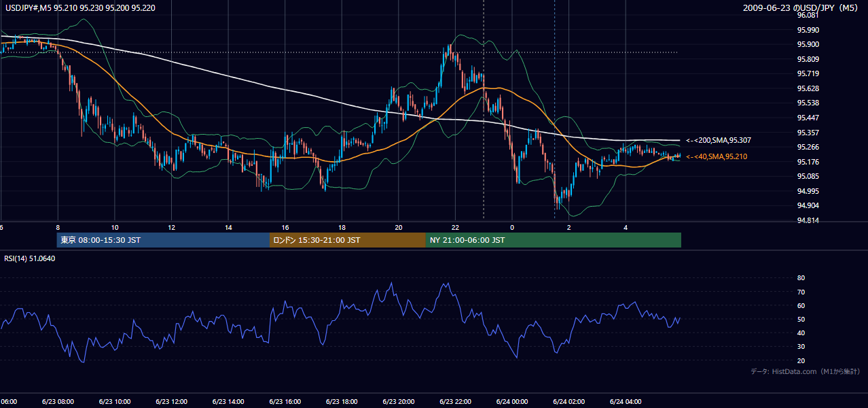
Task: Click RSI level label 60
Action: coord(801,305)
